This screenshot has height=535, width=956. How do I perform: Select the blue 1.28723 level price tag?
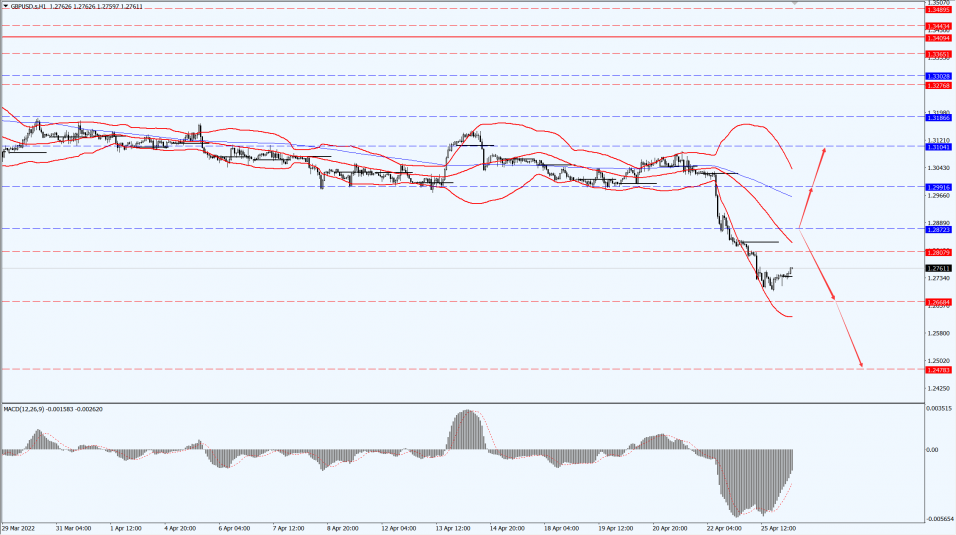point(938,230)
